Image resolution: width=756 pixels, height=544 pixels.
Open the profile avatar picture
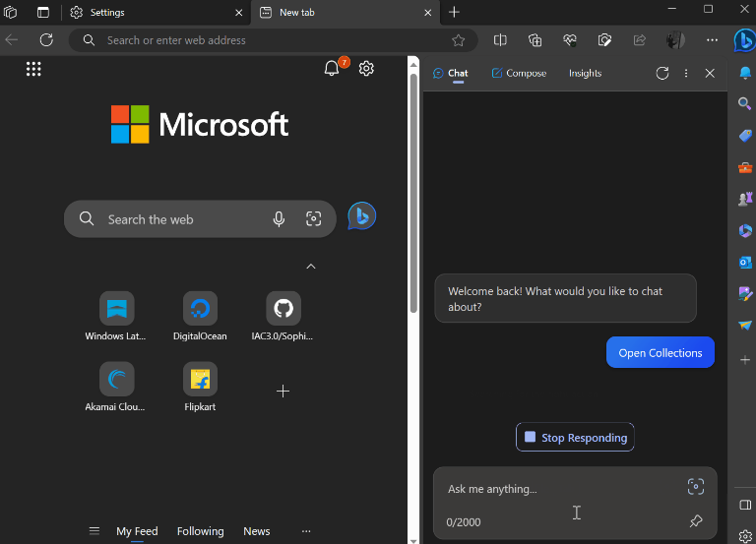675,40
